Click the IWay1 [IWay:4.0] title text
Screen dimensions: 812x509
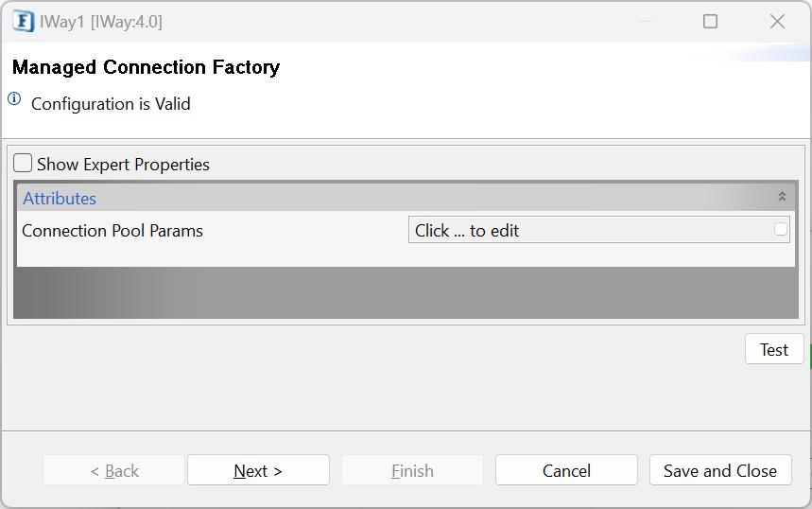(101, 22)
